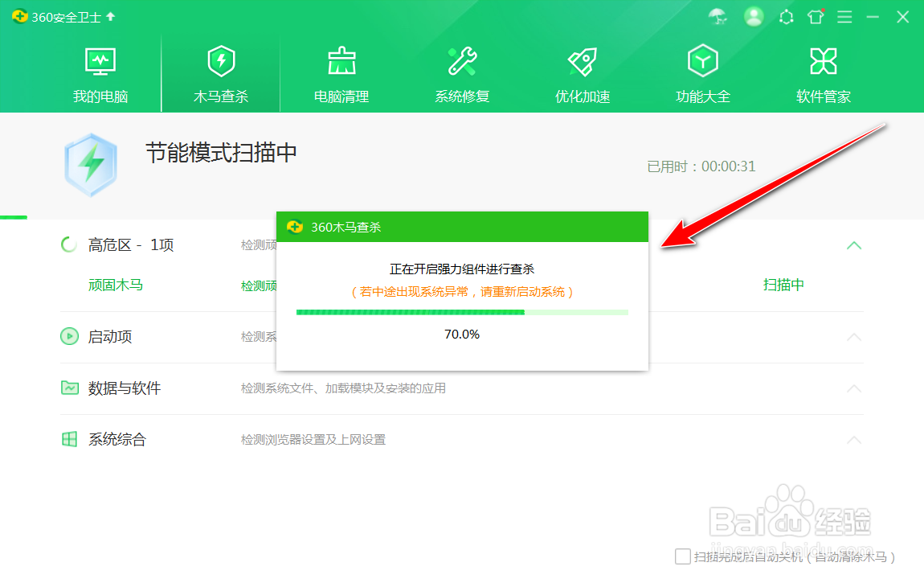Open 系统修复 wrench icon
This screenshot has height=583, width=924.
pos(462,61)
